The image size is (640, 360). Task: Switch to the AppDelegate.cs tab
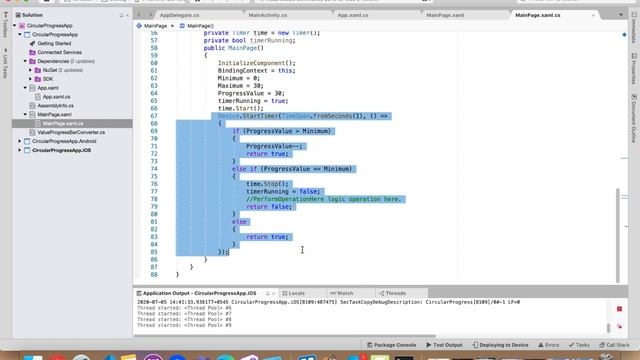[180, 15]
